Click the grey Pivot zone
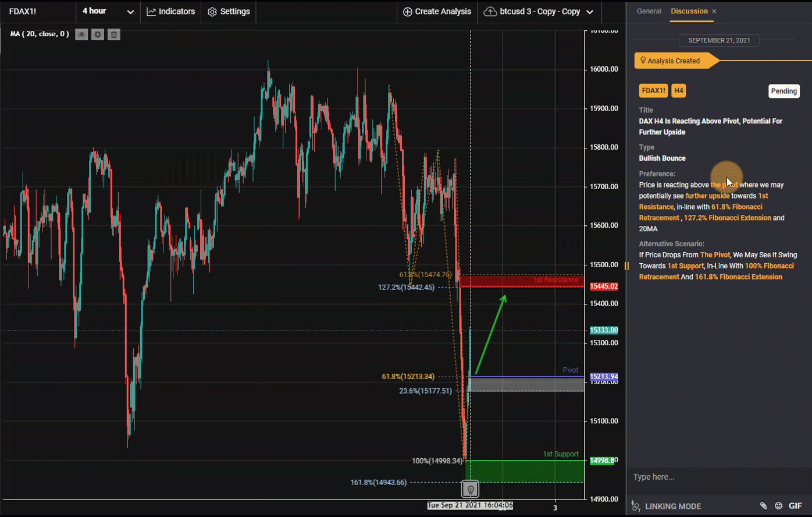 (x=526, y=384)
